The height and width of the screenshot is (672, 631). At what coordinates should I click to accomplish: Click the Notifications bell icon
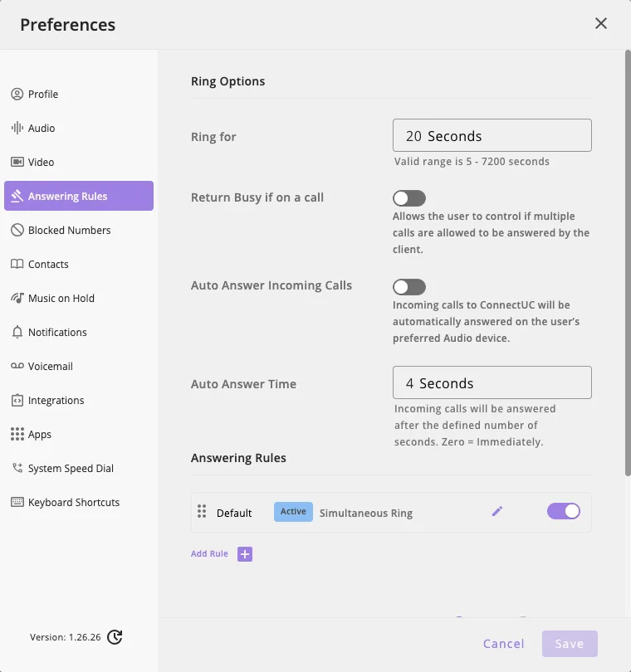click(17, 332)
